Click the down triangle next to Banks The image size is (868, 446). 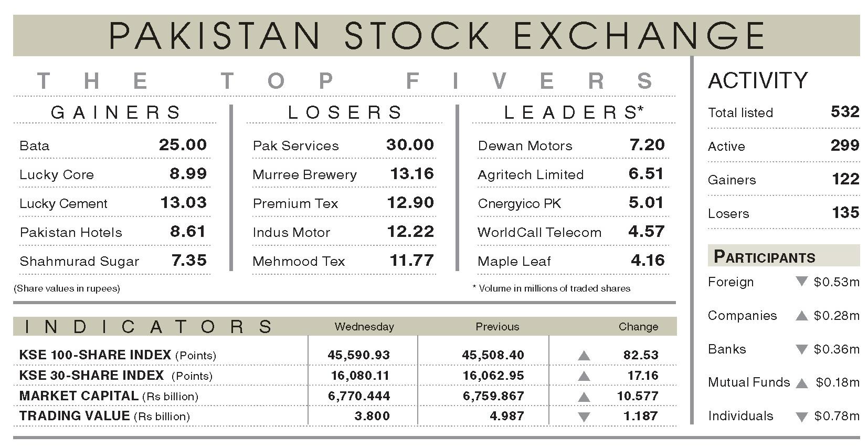point(801,349)
